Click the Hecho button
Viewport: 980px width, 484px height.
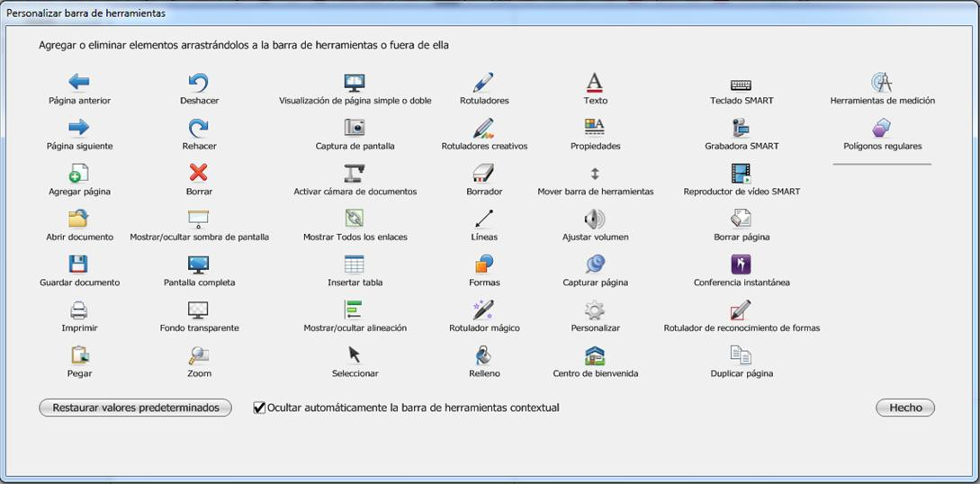904,408
